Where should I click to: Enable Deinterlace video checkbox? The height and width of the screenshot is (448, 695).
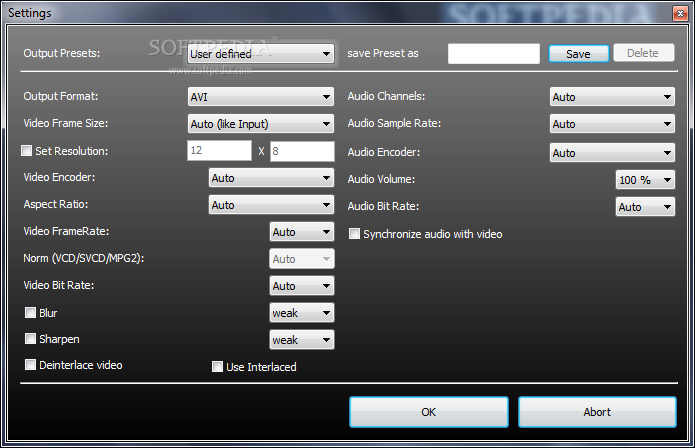point(30,365)
